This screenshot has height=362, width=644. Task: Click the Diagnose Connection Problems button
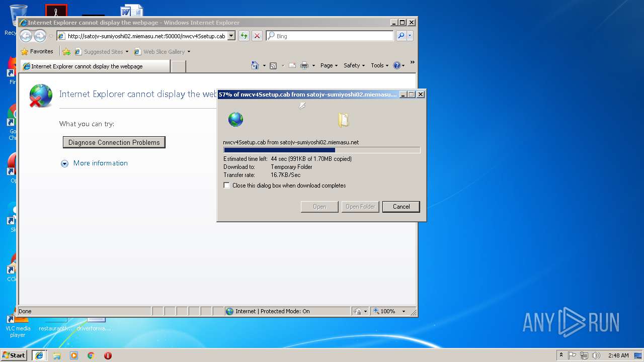click(x=114, y=142)
